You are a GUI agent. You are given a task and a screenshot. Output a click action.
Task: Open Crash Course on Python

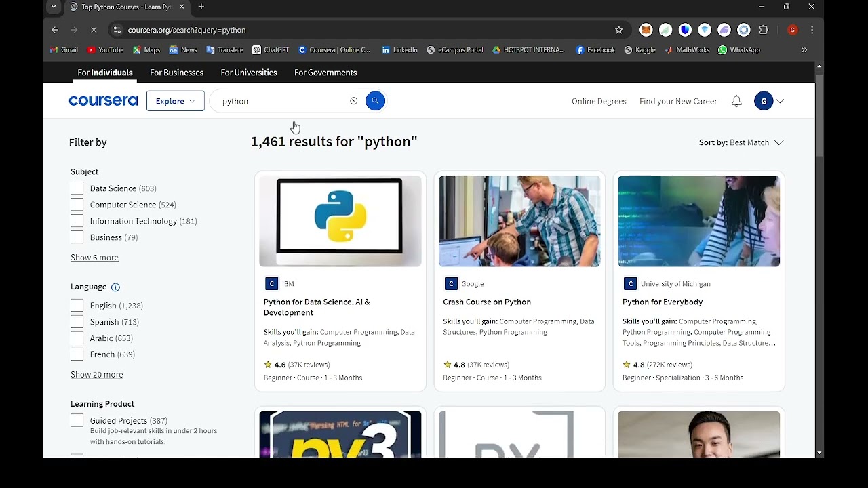[487, 302]
